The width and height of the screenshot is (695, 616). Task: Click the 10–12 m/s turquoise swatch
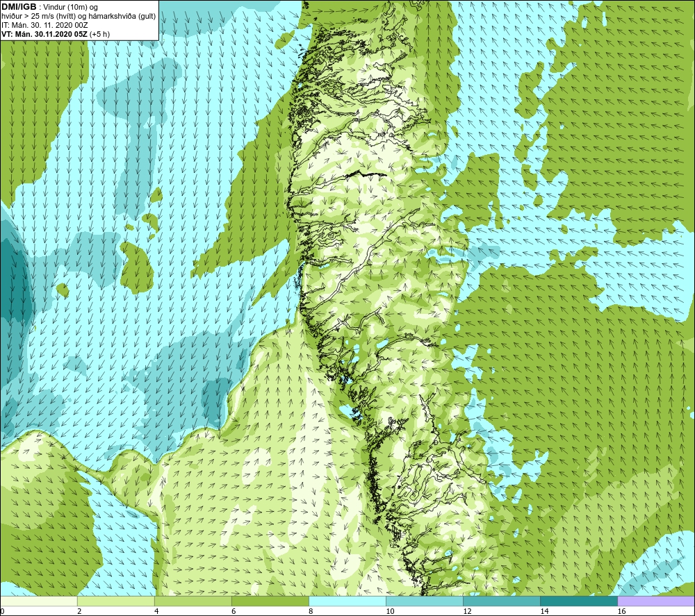(x=424, y=601)
